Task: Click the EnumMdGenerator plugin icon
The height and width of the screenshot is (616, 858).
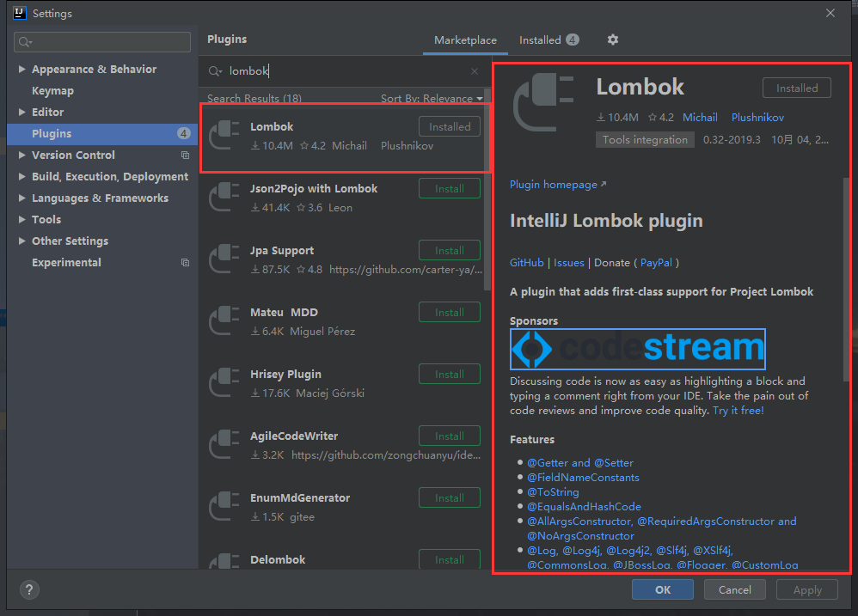Action: coord(225,506)
